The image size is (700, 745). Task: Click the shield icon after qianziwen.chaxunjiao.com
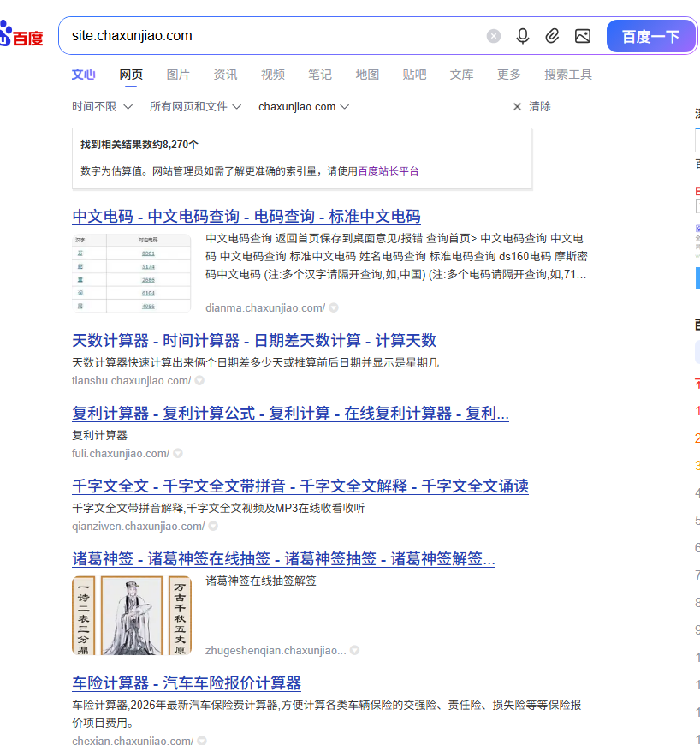(x=213, y=527)
